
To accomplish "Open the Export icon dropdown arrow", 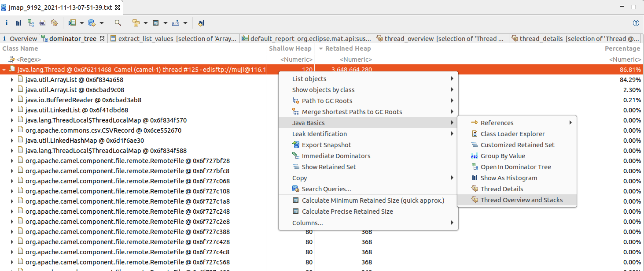I will 185,23.
